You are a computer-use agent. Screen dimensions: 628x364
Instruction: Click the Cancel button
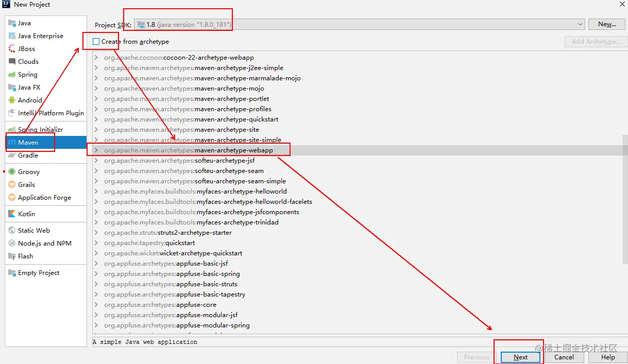(564, 357)
